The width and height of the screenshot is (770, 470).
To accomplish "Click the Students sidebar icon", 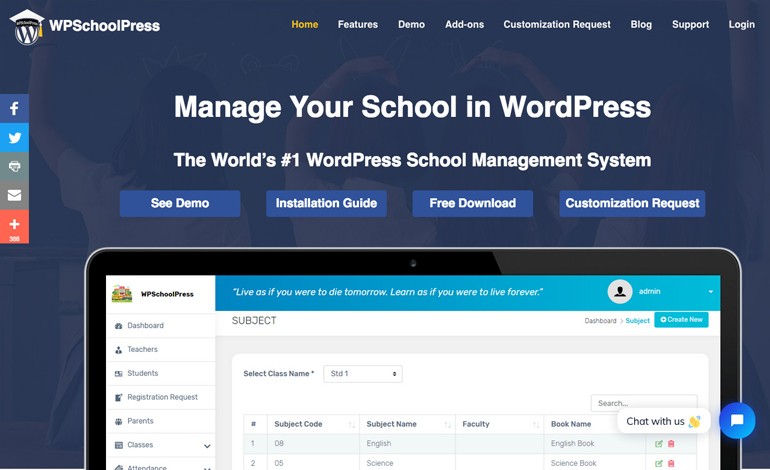I will (118, 374).
